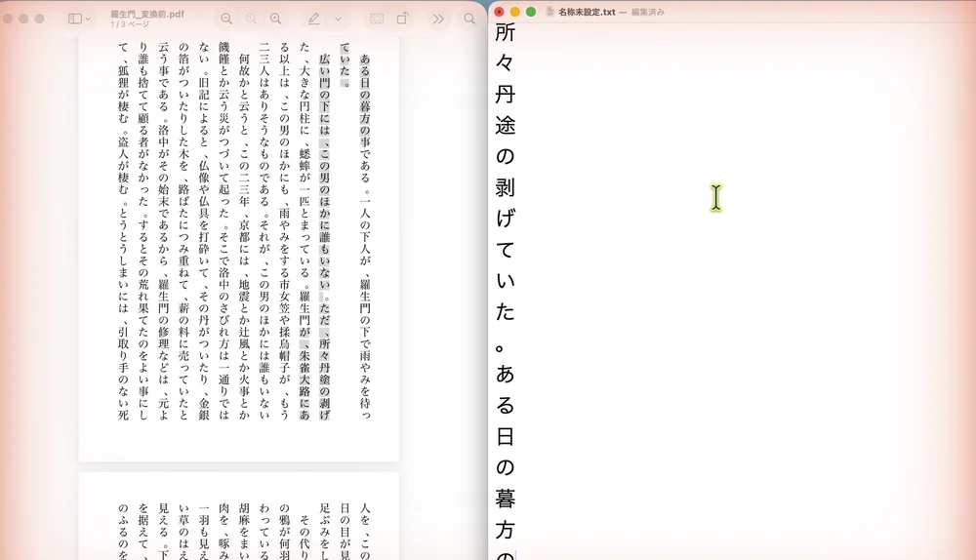Image resolution: width=976 pixels, height=560 pixels.
Task: Close the TextEdit window with red button
Action: click(x=499, y=11)
